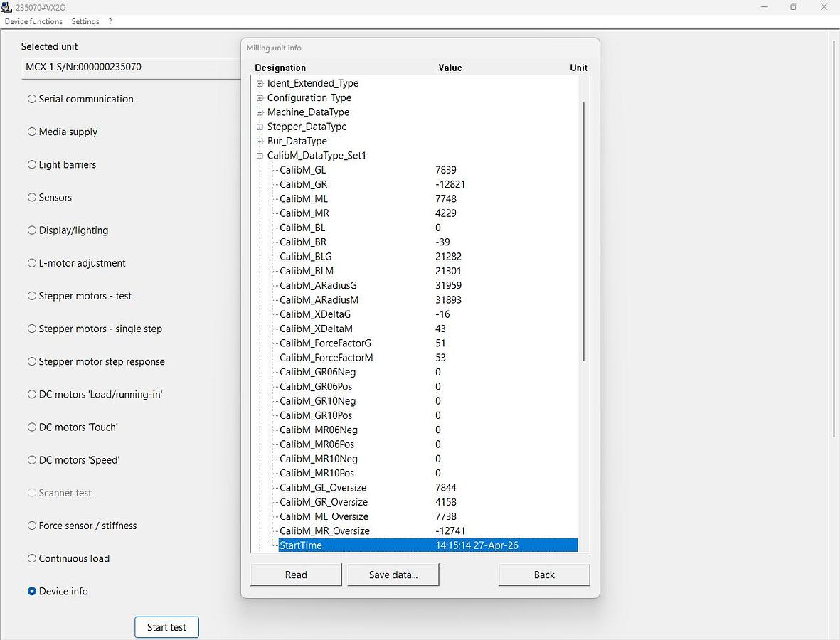
Task: Click the Read button
Action: coord(296,575)
